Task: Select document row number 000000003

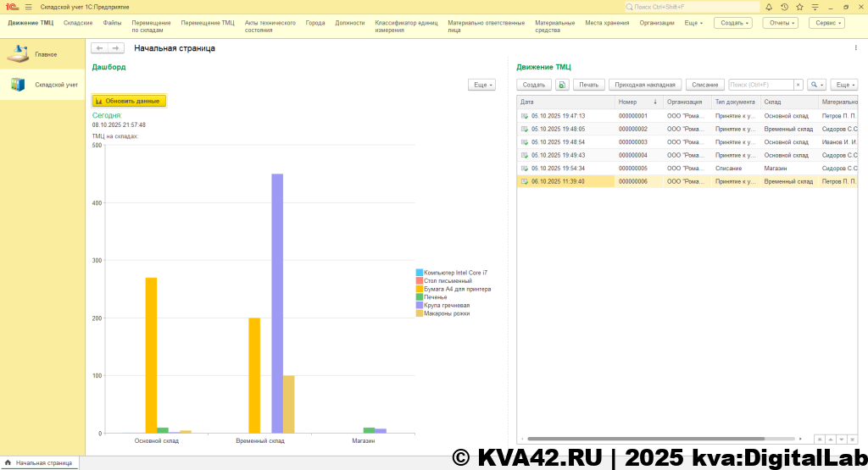Action: 632,142
